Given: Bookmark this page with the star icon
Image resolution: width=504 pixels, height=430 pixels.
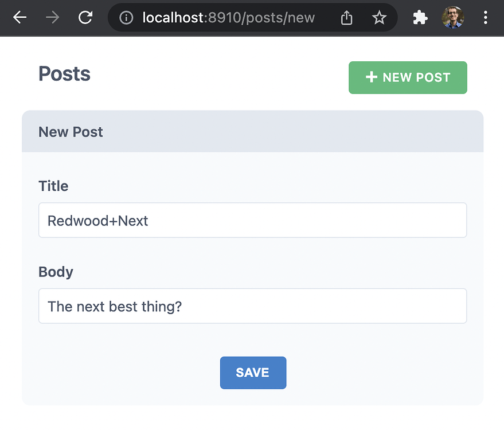Looking at the screenshot, I should (379, 17).
